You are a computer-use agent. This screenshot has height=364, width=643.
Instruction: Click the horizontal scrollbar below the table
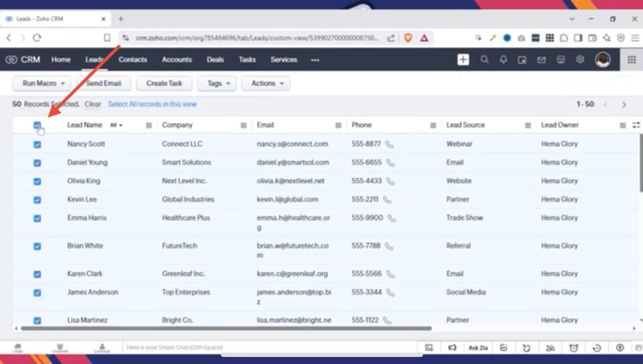click(x=226, y=328)
